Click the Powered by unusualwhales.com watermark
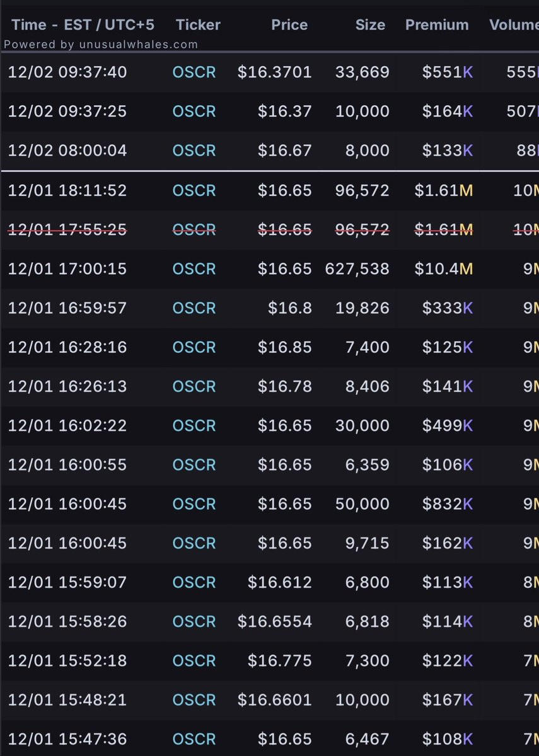Screen dimensions: 539x756 pos(101,45)
